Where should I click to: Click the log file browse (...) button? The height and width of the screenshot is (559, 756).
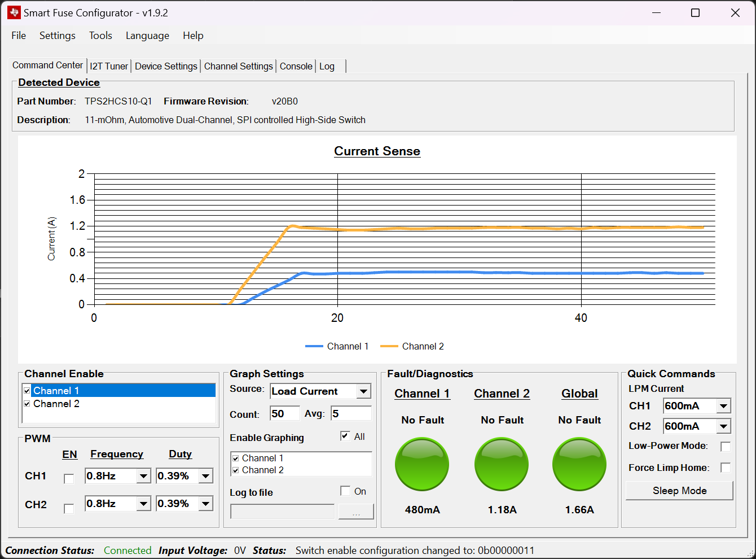(x=356, y=512)
